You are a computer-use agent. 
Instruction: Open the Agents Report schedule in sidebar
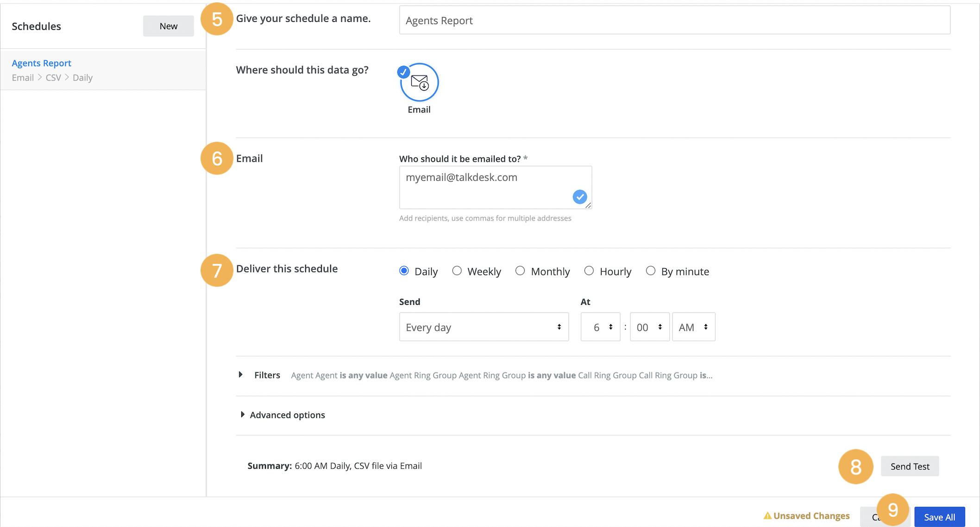pyautogui.click(x=103, y=70)
